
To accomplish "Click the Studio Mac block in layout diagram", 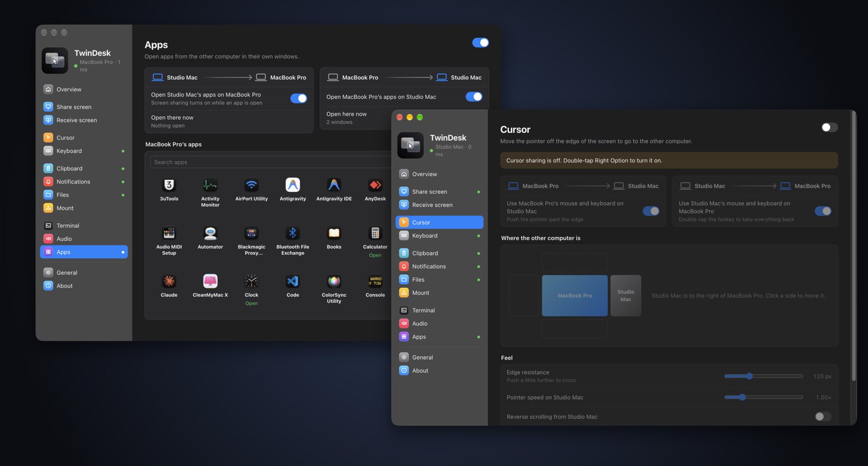I will click(x=626, y=296).
